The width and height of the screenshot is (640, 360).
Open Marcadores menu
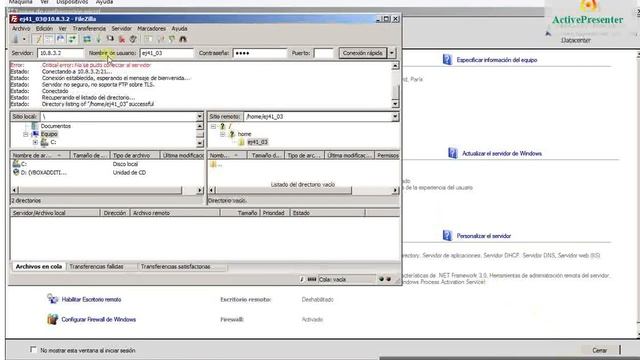coord(151,29)
